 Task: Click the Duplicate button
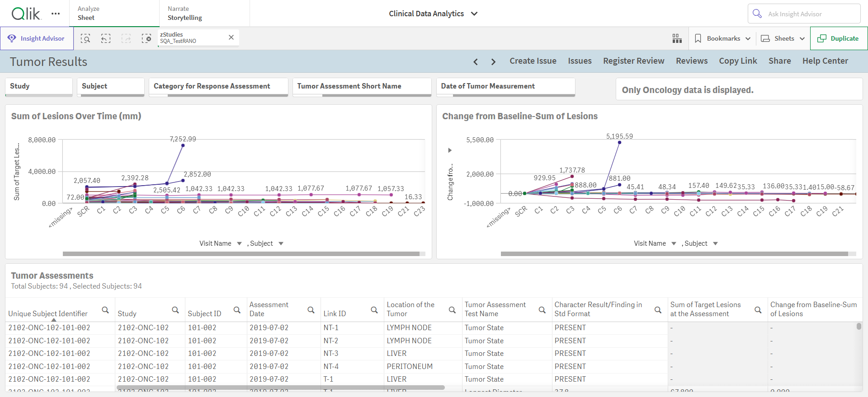pyautogui.click(x=839, y=38)
